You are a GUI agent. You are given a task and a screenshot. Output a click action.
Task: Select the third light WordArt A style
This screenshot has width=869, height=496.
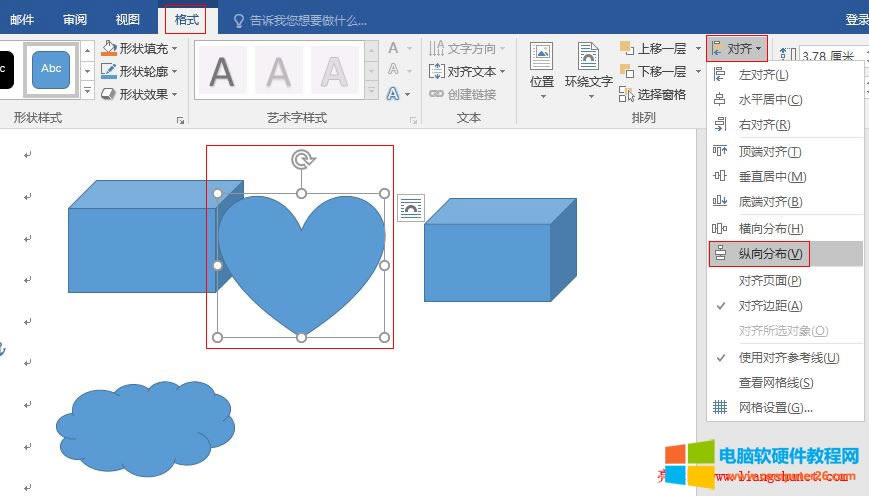(x=334, y=71)
